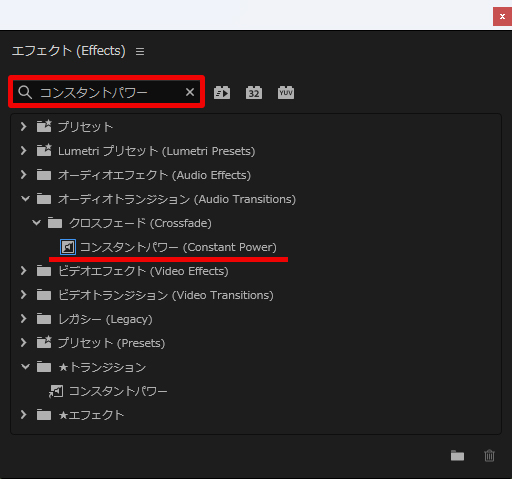
Task: Clear the search field with X
Action: 190,92
